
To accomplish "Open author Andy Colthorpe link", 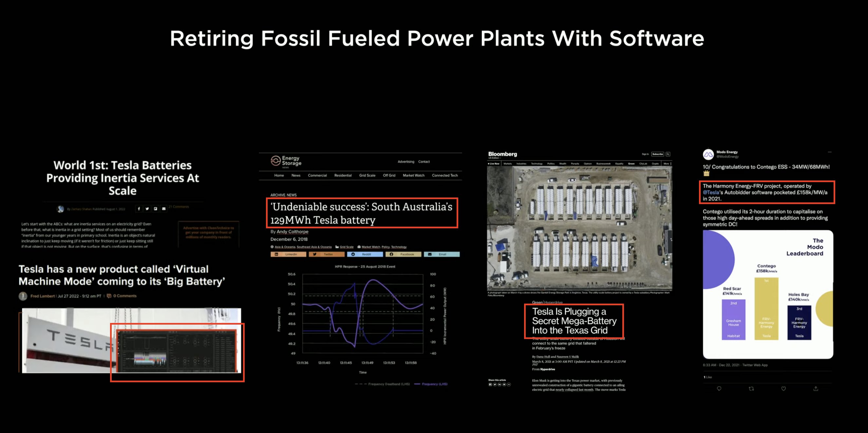I will pos(292,232).
